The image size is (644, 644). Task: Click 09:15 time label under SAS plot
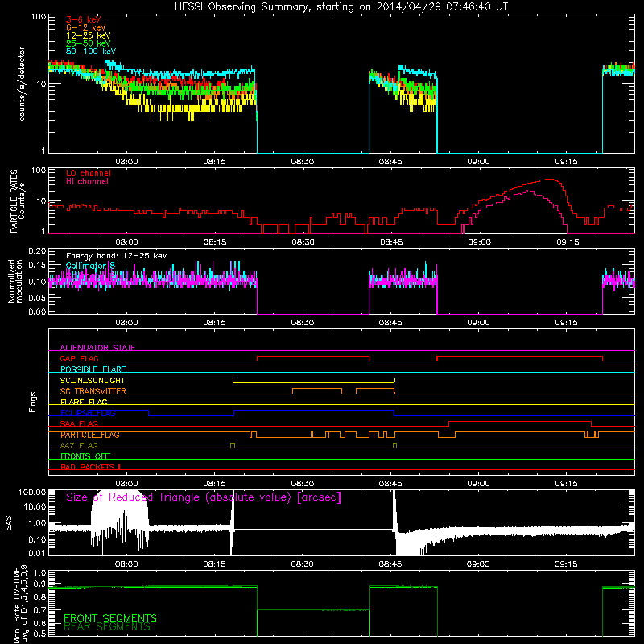(x=566, y=564)
